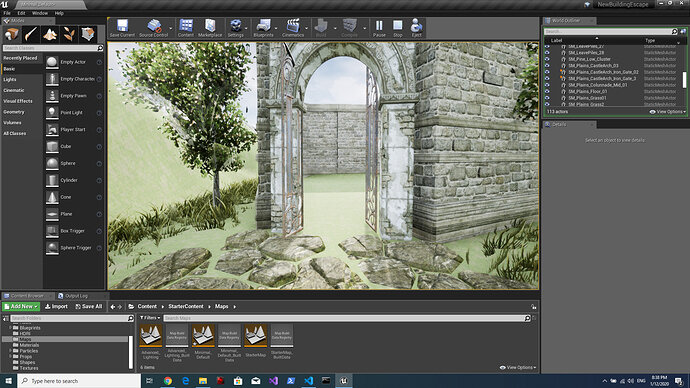690x388 pixels.
Task: Select the Paint mode brush icon
Action: 31,34
